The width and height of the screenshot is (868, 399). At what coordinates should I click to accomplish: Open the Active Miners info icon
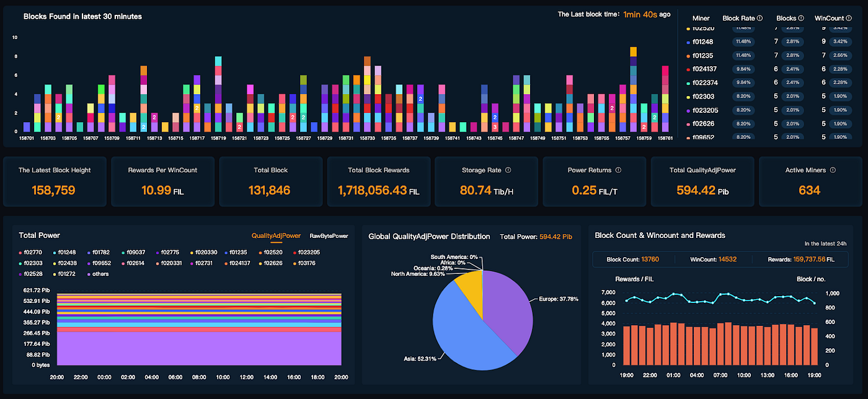pos(833,170)
